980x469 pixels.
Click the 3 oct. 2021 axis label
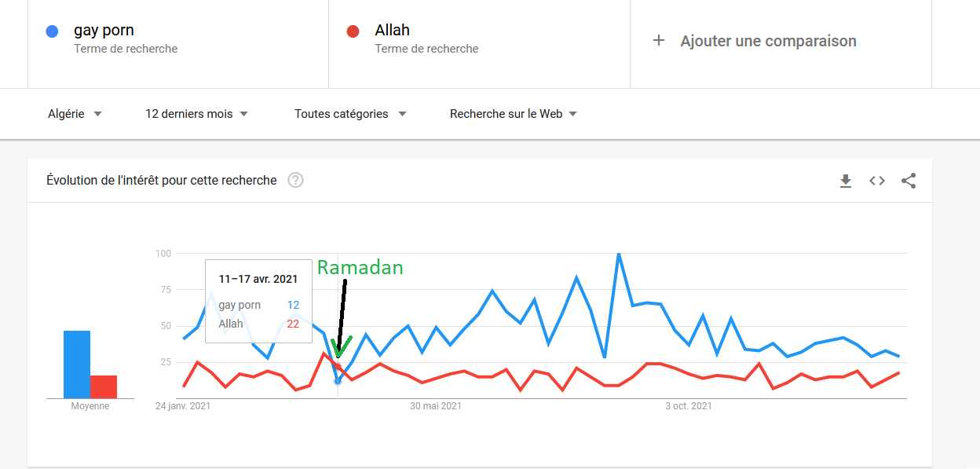pos(689,406)
